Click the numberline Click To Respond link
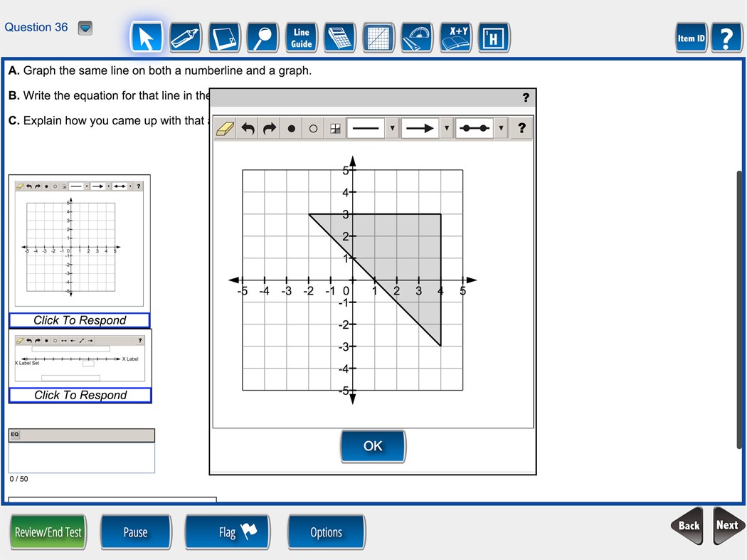Viewport: 747px width, 560px height. click(80, 395)
